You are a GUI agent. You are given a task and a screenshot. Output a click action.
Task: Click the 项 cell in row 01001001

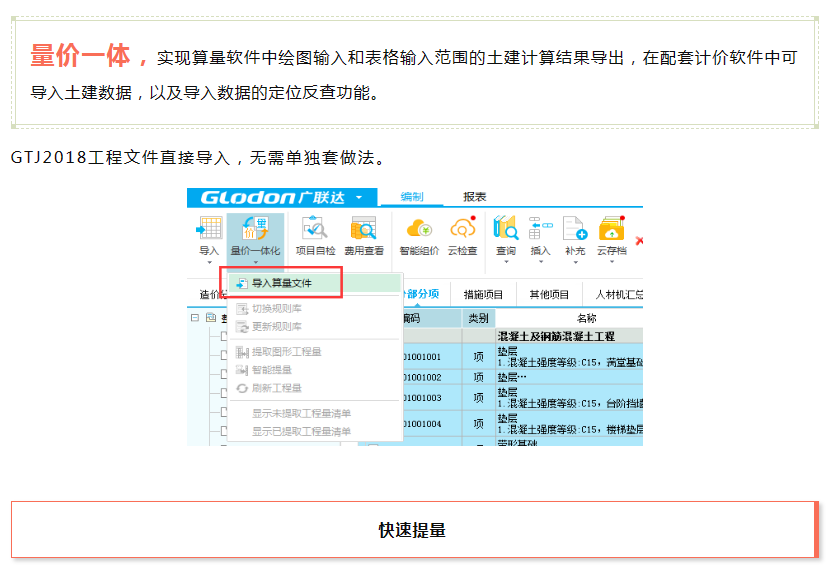(x=478, y=357)
